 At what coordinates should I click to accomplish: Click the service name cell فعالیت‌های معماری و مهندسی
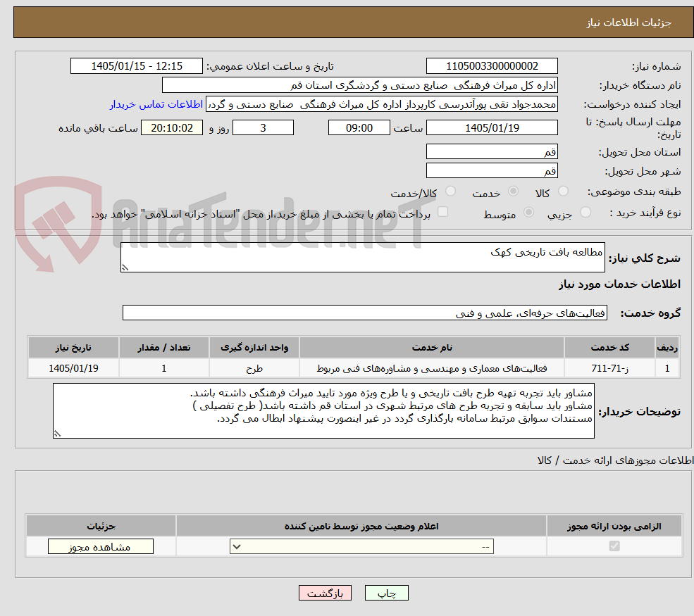pos(432,368)
